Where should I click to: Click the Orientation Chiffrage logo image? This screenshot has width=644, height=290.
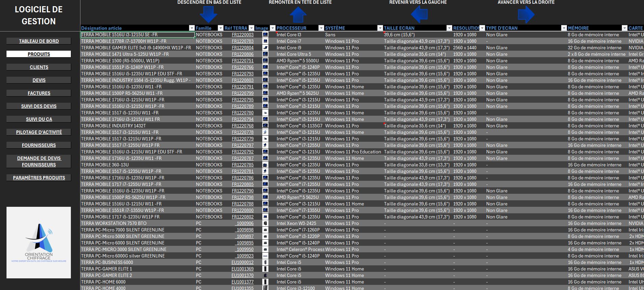39,242
